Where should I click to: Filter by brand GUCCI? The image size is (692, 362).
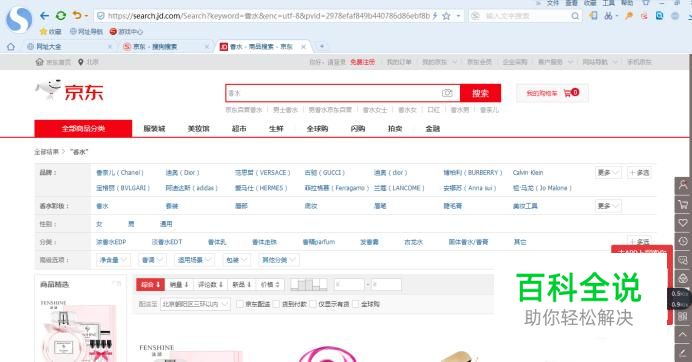click(324, 173)
